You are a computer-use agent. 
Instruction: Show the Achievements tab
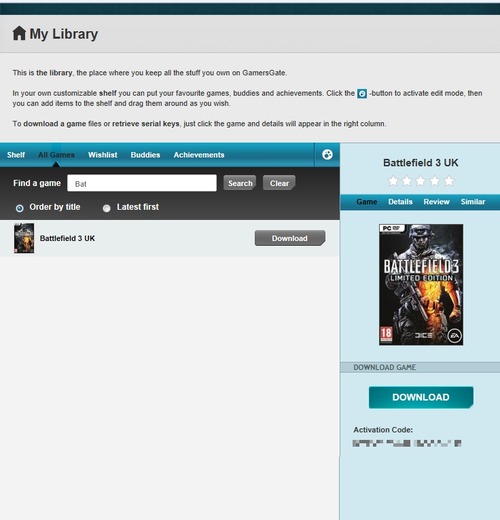click(199, 155)
